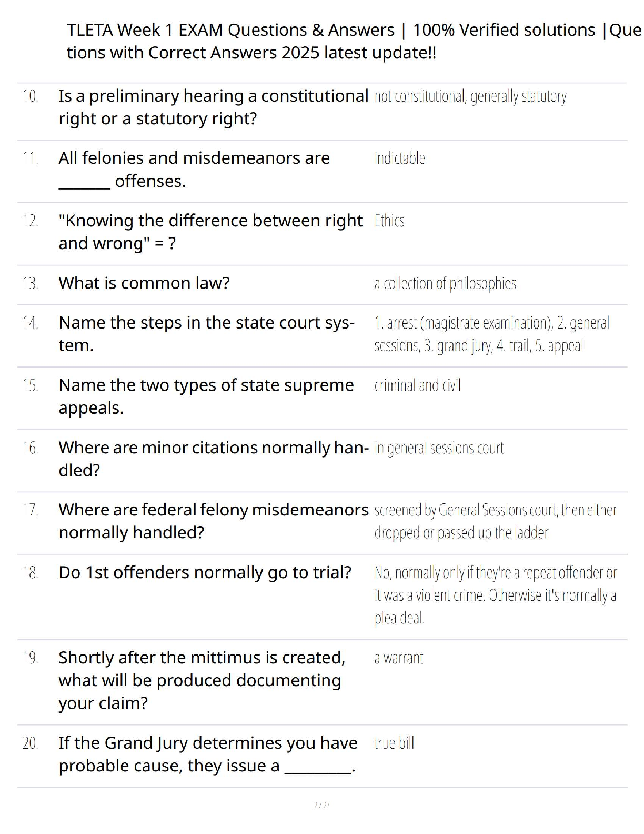Click the answer 'true bill'

tap(394, 743)
